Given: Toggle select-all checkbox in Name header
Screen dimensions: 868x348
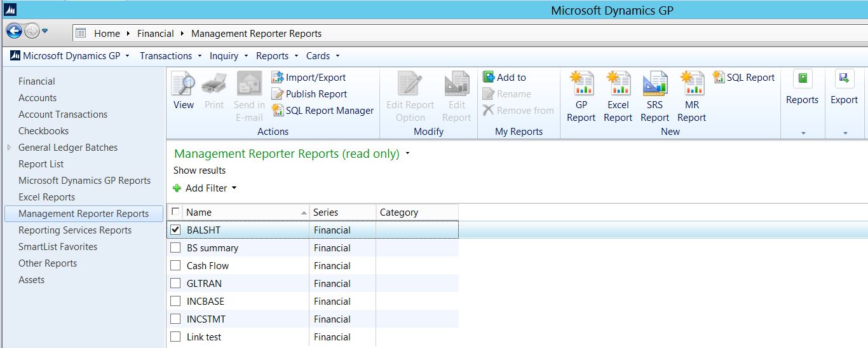Looking at the screenshot, I should pos(176,211).
